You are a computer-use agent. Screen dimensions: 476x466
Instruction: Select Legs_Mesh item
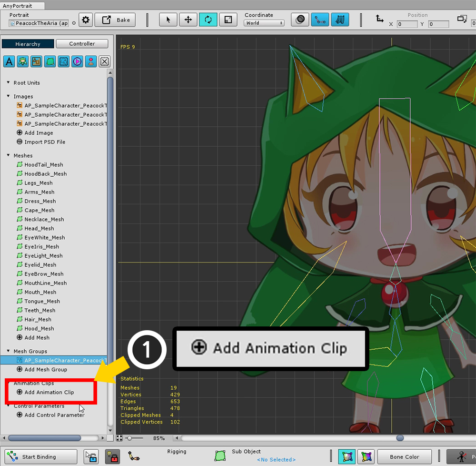tap(35, 183)
